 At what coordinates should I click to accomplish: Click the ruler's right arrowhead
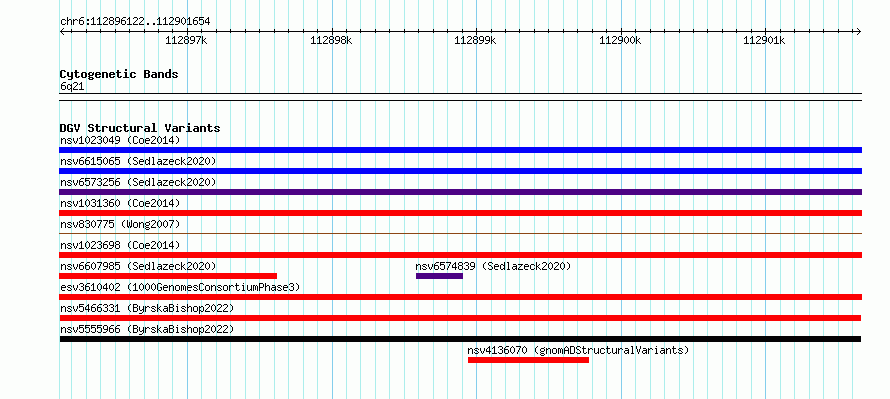click(x=859, y=31)
